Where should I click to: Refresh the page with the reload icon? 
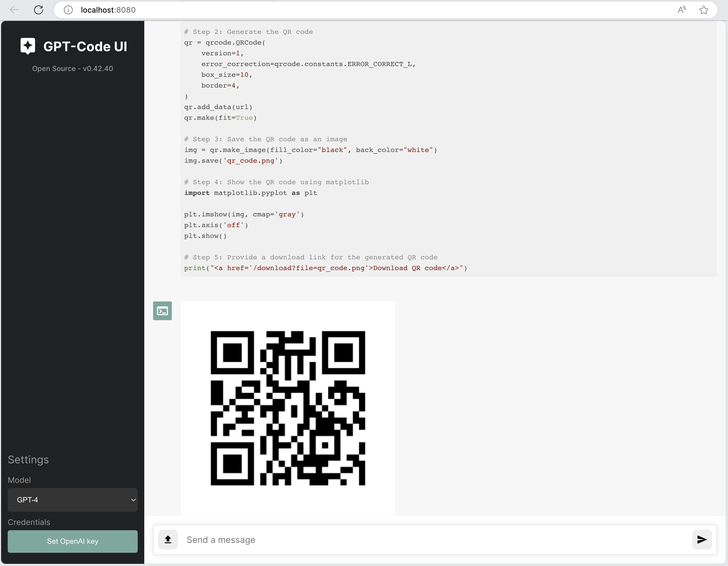tap(39, 10)
